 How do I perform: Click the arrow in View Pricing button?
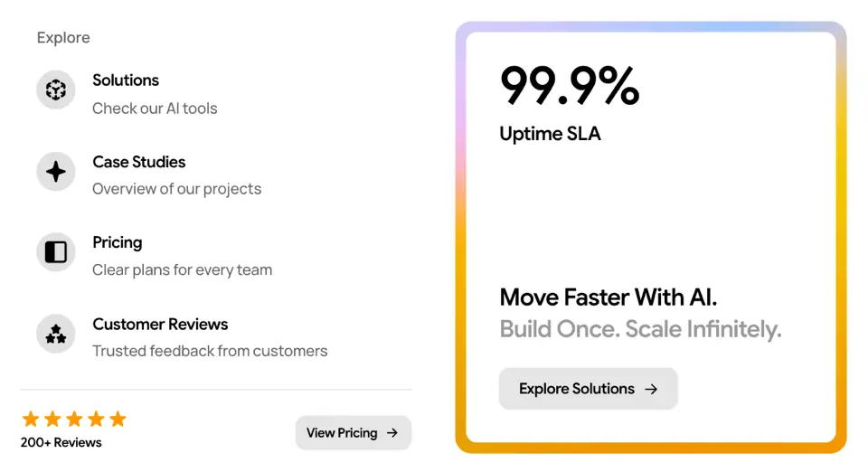[392, 433]
